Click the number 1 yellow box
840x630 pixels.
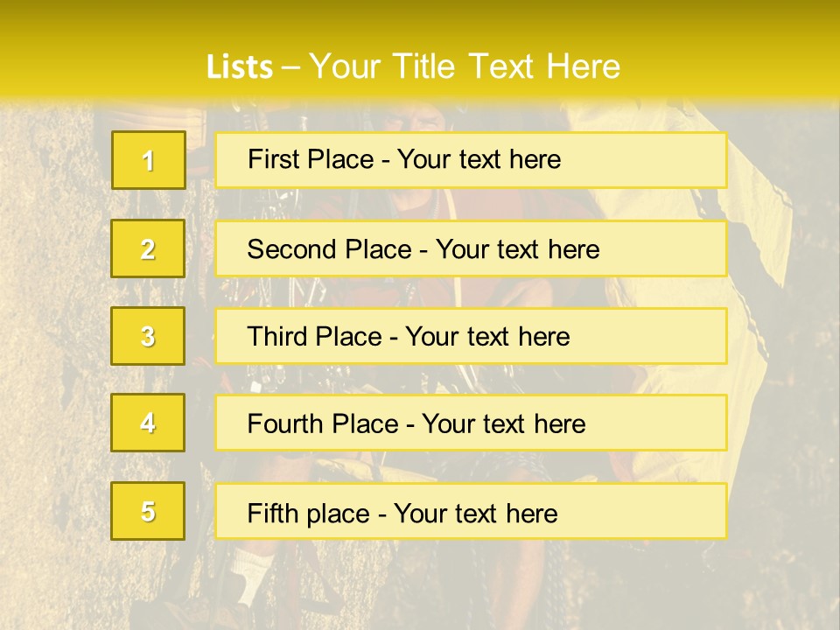click(x=148, y=160)
